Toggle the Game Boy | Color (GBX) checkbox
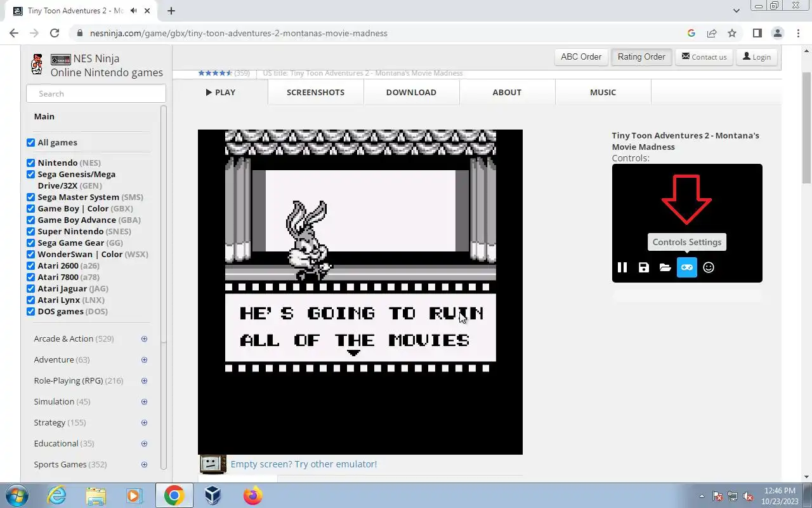This screenshot has height=508, width=812. pyautogui.click(x=30, y=208)
